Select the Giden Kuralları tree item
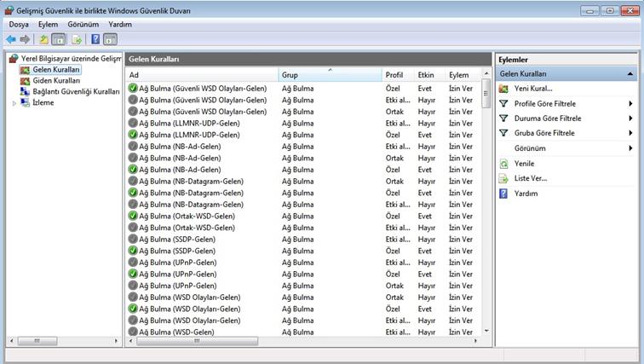 coord(56,81)
